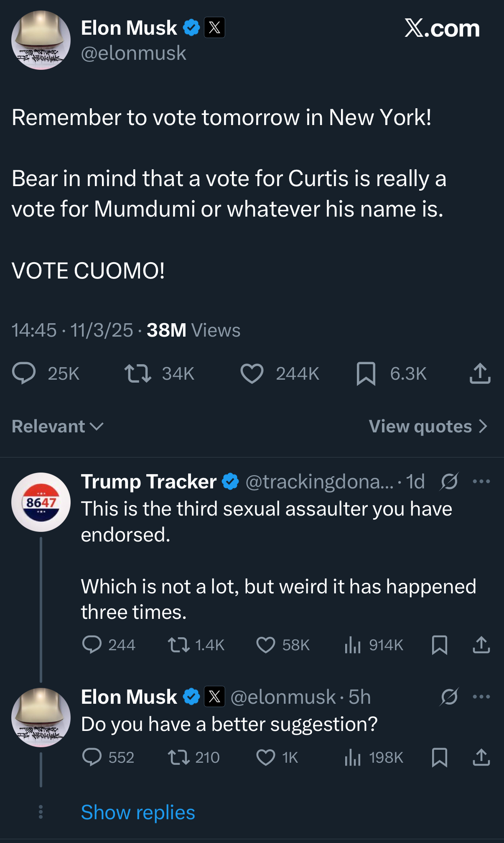Viewport: 504px width, 843px height.
Task: Bookmark Trump Tracker's reply
Action: 439,645
